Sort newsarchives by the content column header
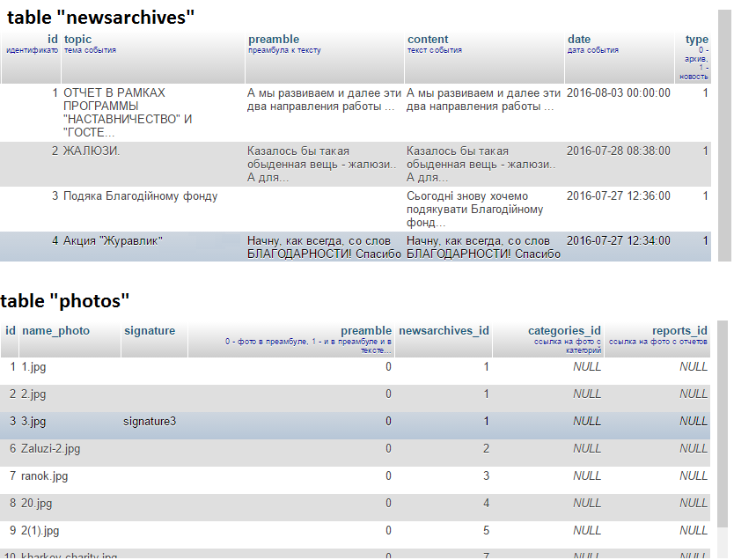 428,40
